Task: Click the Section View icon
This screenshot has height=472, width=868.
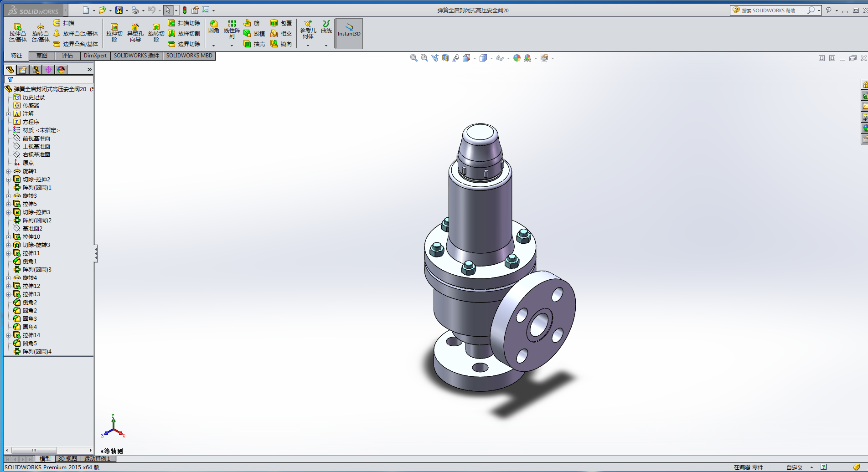Action: 445,58
